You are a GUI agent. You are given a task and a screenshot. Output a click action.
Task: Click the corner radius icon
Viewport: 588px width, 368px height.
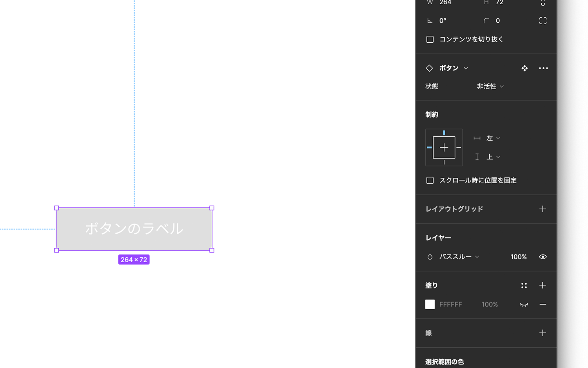point(486,21)
